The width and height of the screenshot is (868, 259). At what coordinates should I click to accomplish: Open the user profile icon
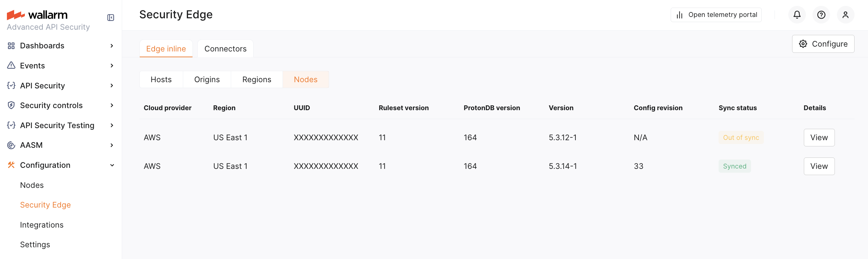(x=846, y=15)
